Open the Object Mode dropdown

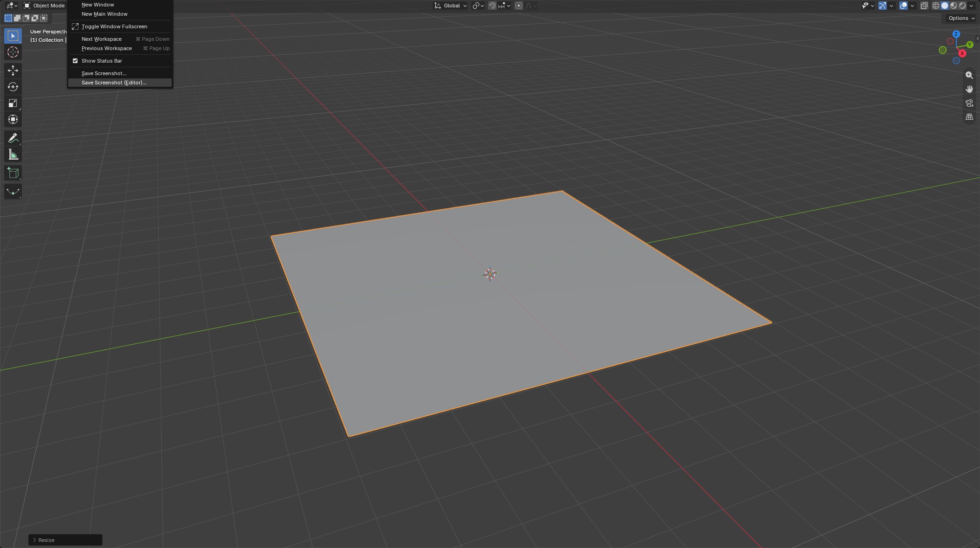pyautogui.click(x=44, y=6)
